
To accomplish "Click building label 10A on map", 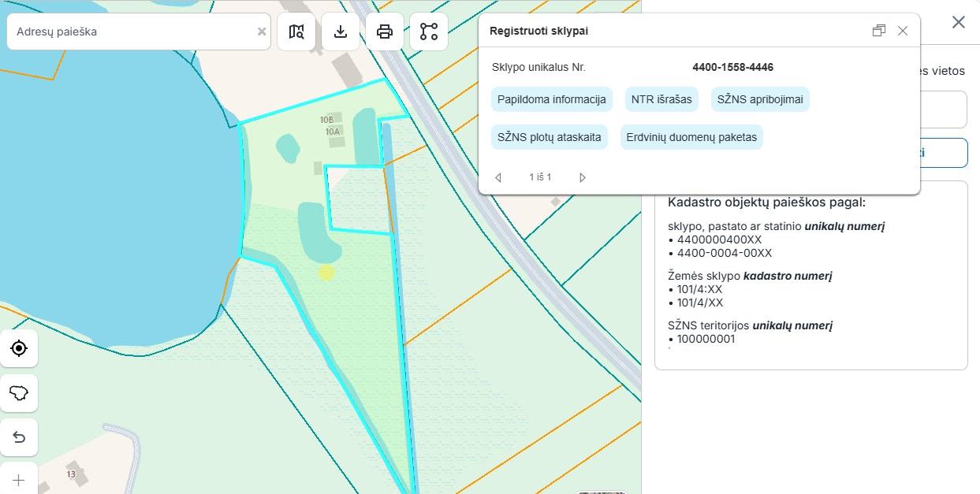I will point(333,132).
